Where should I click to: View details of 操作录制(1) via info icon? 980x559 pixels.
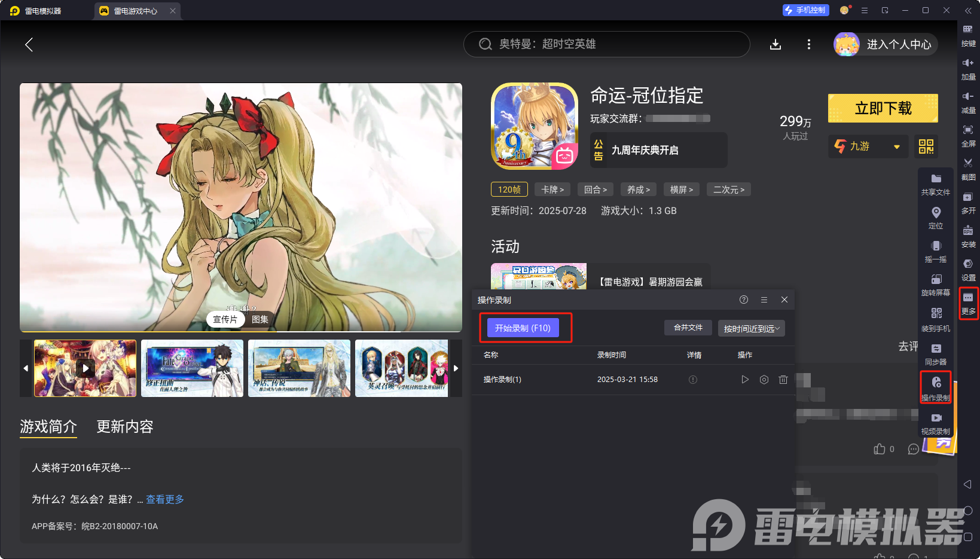pyautogui.click(x=693, y=380)
